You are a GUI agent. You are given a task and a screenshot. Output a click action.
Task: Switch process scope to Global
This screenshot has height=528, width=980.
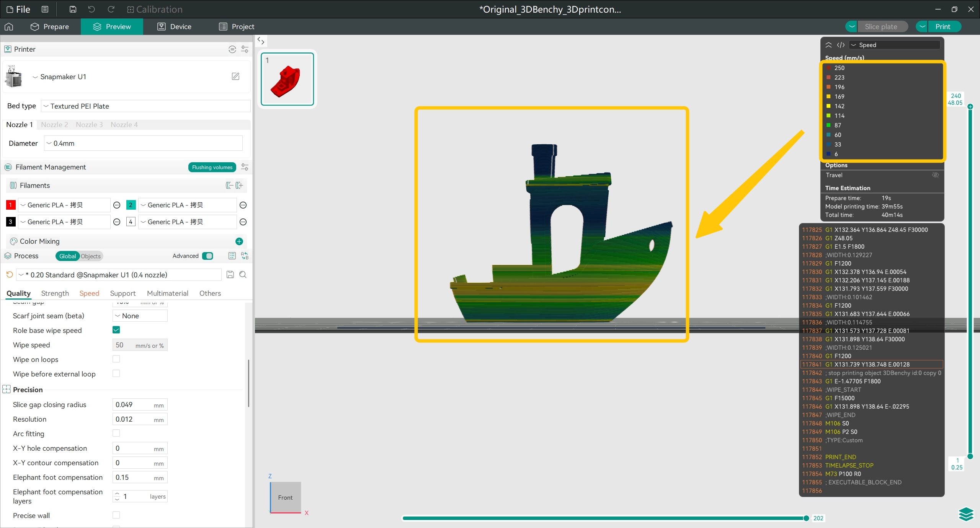pyautogui.click(x=67, y=256)
